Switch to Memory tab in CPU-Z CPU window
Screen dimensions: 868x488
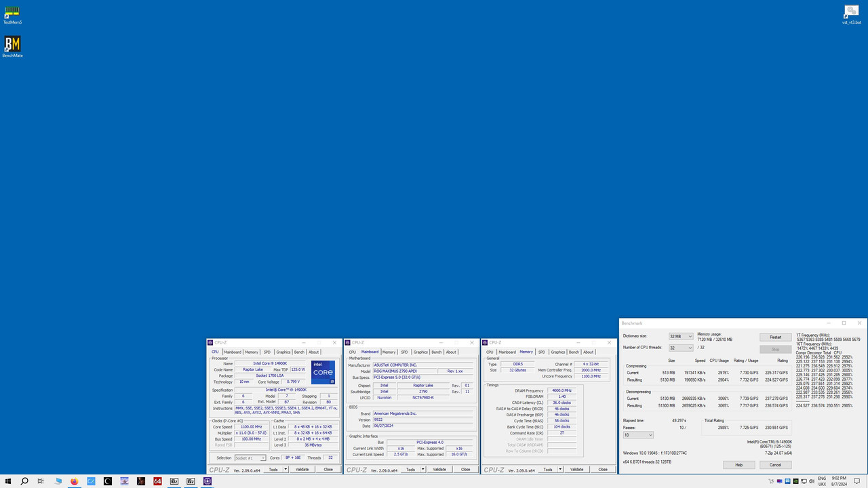point(252,352)
